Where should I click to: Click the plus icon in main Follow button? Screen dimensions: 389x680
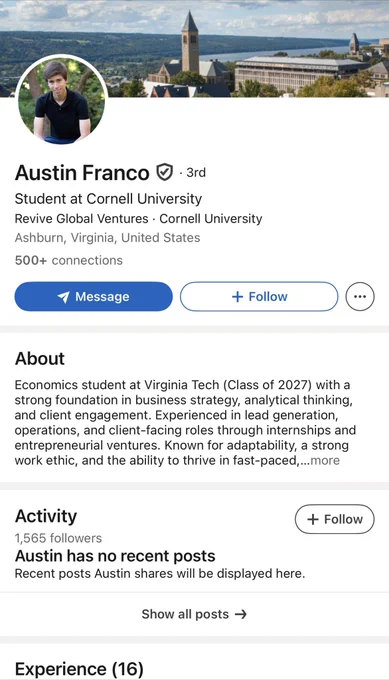[237, 297]
